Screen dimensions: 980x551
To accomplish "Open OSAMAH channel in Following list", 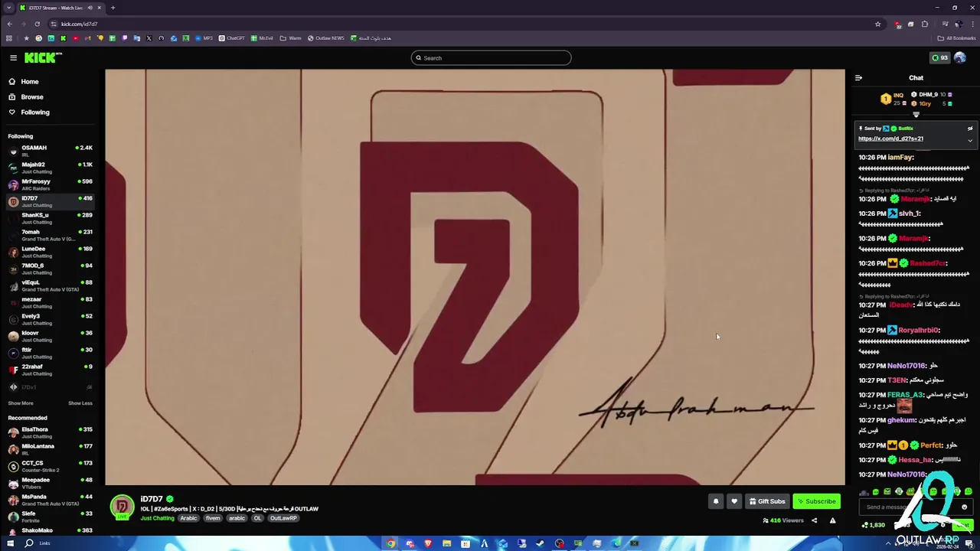I will 50,151.
